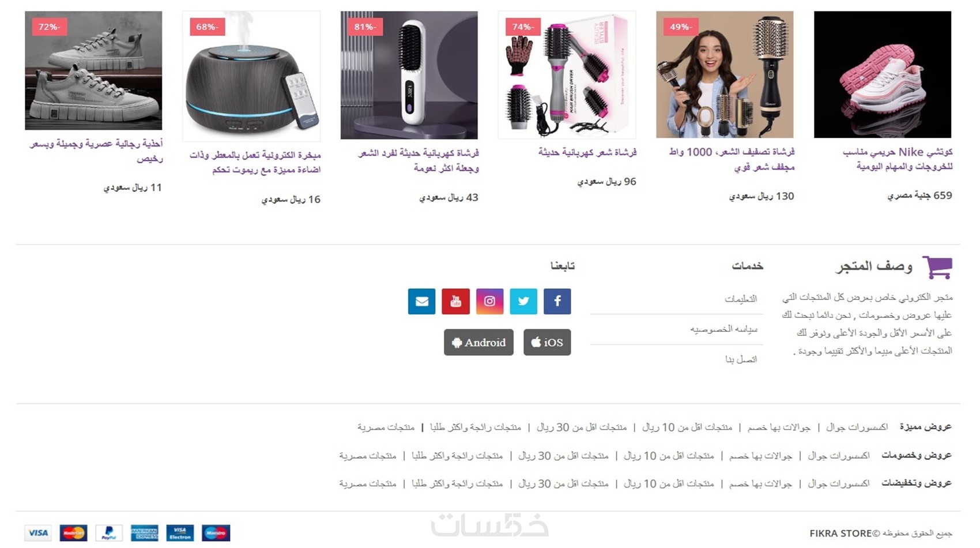Image resolution: width=980 pixels, height=548 pixels.
Task: Open the Facebook social icon
Action: 557,301
